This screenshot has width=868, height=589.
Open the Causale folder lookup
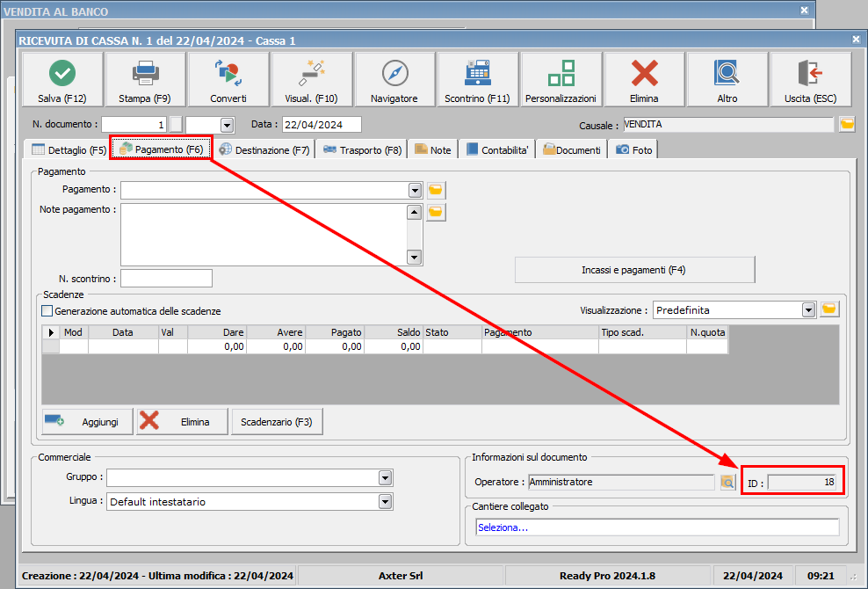pos(847,124)
